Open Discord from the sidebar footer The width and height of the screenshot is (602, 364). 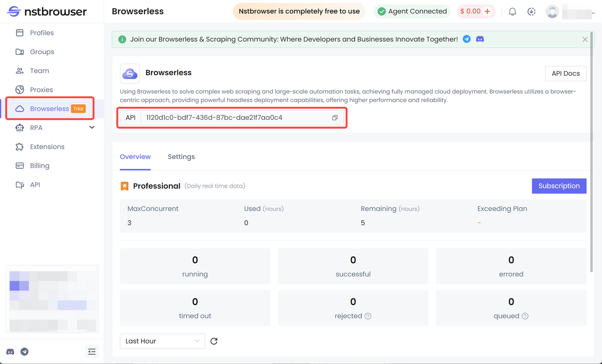click(10, 352)
